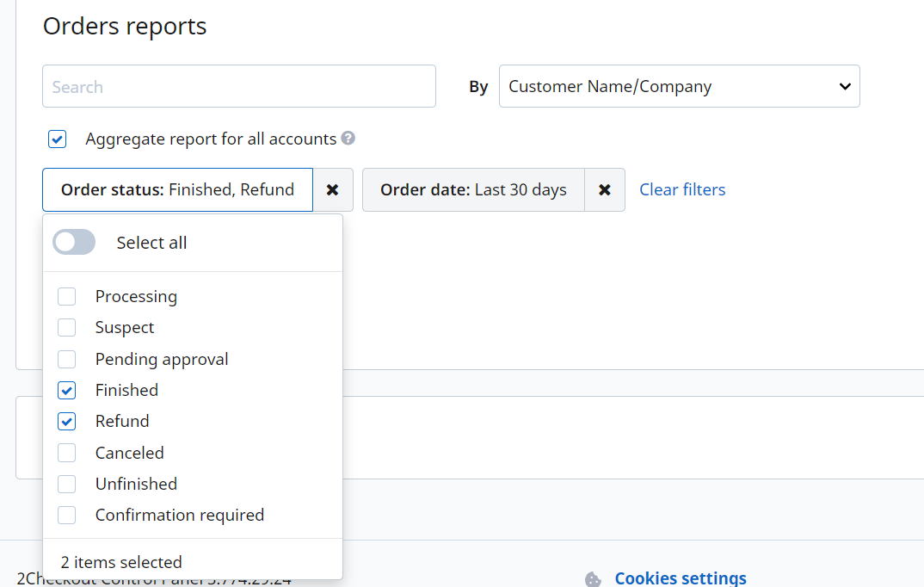Check the Canceled order status

(66, 452)
